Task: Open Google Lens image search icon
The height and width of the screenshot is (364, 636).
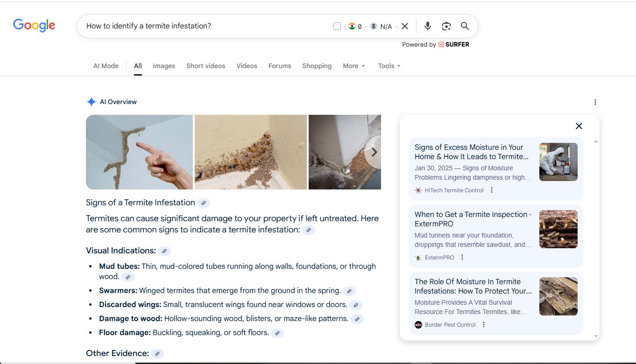Action: [446, 26]
